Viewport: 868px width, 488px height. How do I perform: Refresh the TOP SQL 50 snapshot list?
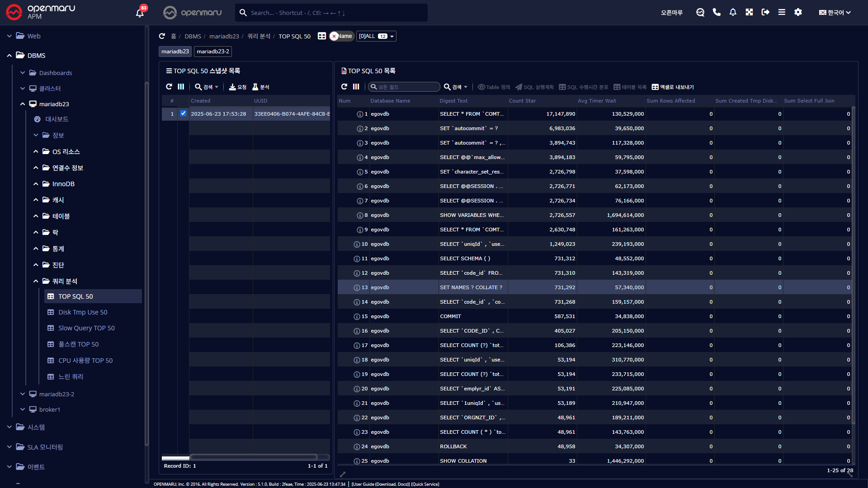point(169,87)
